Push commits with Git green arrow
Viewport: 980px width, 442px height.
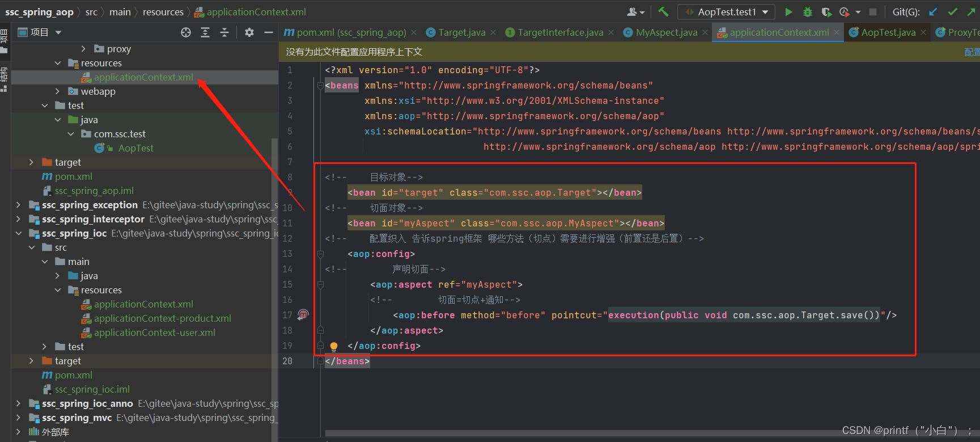[971, 11]
